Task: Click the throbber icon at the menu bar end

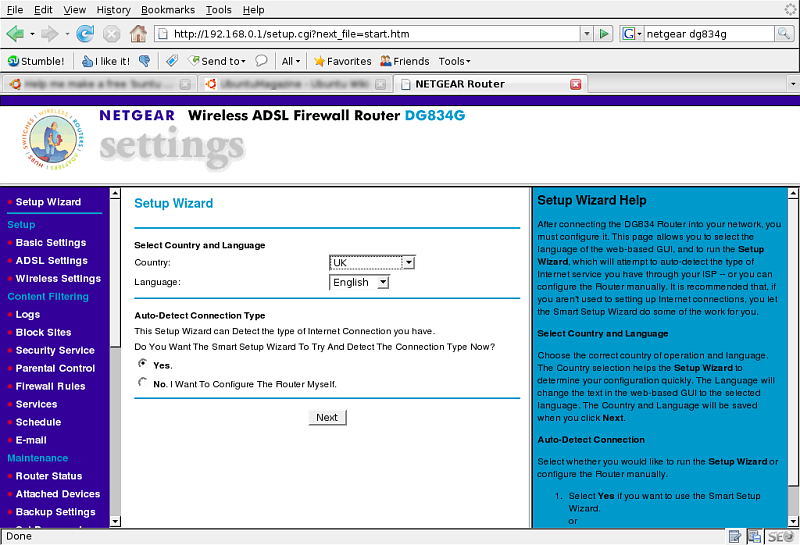Action: click(x=790, y=9)
